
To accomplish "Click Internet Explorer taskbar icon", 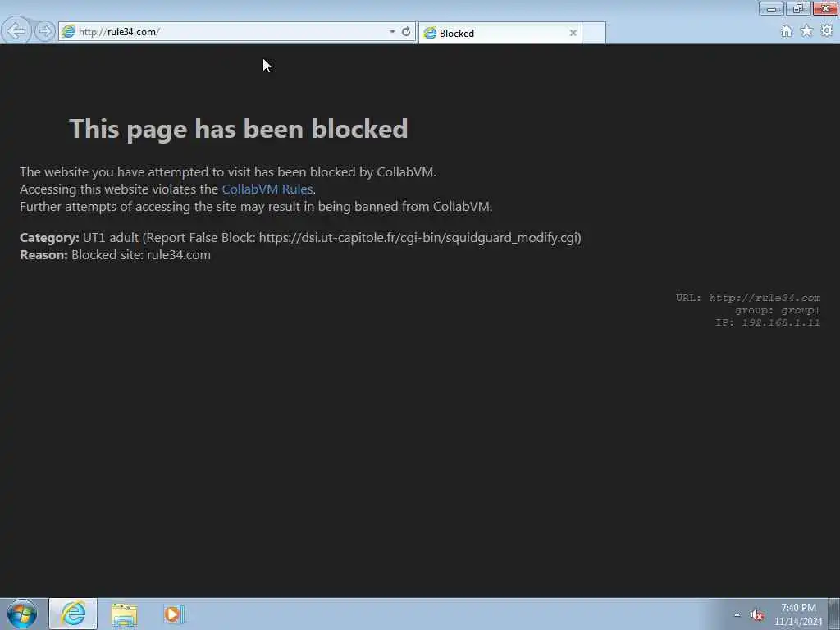I will pyautogui.click(x=73, y=614).
